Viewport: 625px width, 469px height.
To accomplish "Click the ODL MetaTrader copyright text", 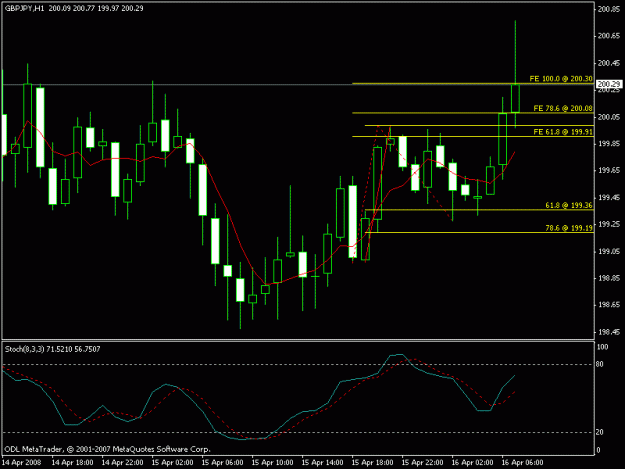I will pos(107,449).
